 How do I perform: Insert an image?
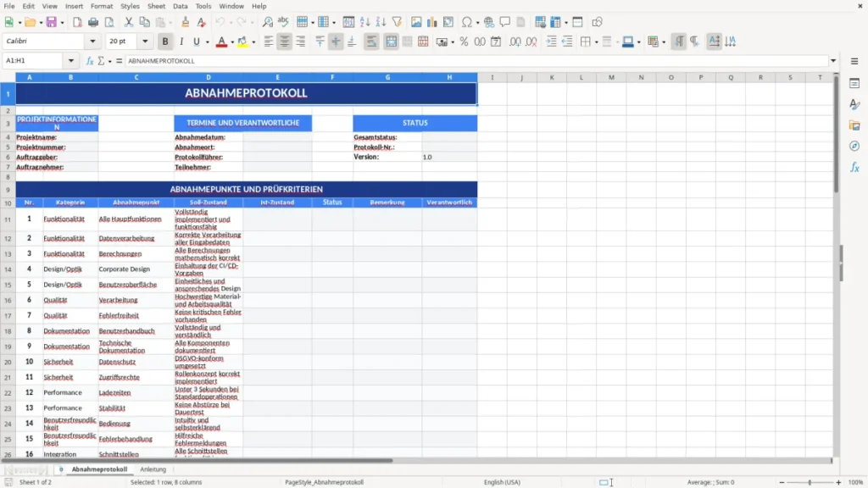tap(416, 22)
